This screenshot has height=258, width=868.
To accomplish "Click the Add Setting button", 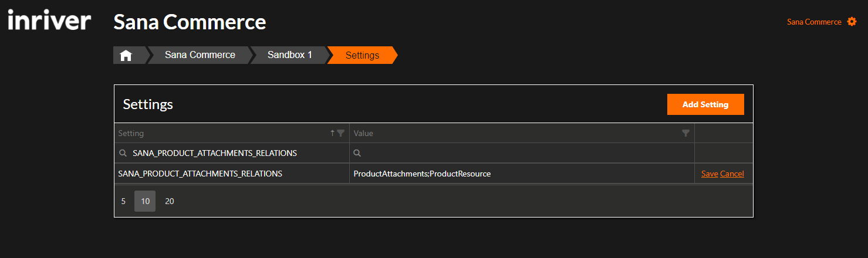I will click(x=705, y=104).
